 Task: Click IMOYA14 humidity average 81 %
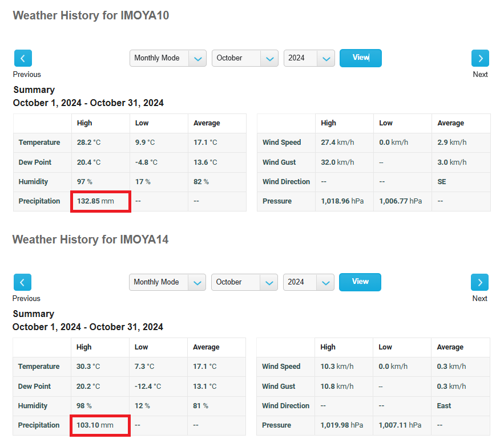pyautogui.click(x=200, y=406)
